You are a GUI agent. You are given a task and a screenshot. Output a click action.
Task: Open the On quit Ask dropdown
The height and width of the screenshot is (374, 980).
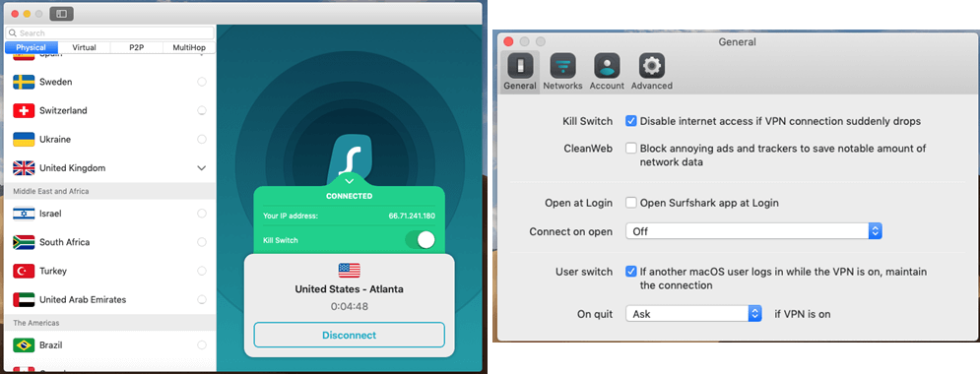693,313
